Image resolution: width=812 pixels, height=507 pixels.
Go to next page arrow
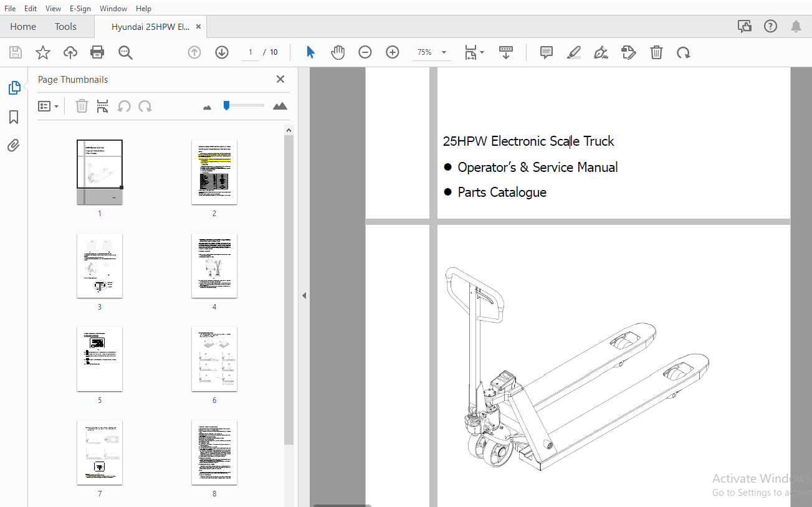[x=222, y=52]
